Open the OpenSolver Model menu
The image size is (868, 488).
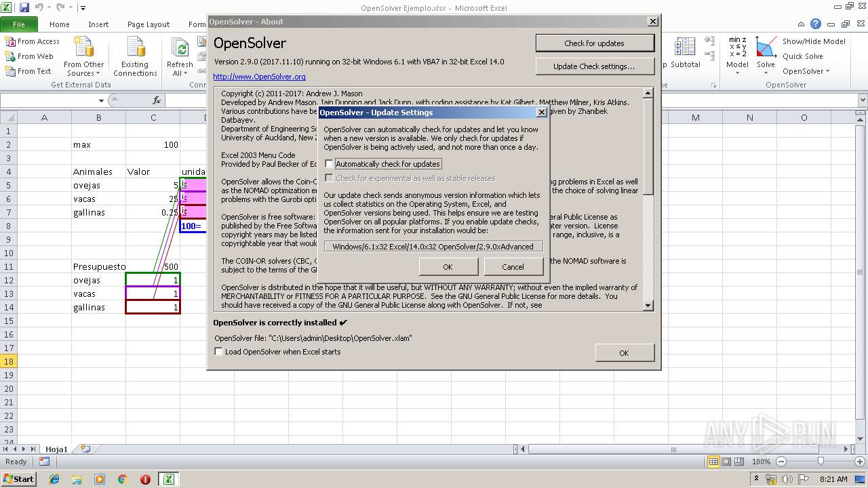click(x=737, y=57)
